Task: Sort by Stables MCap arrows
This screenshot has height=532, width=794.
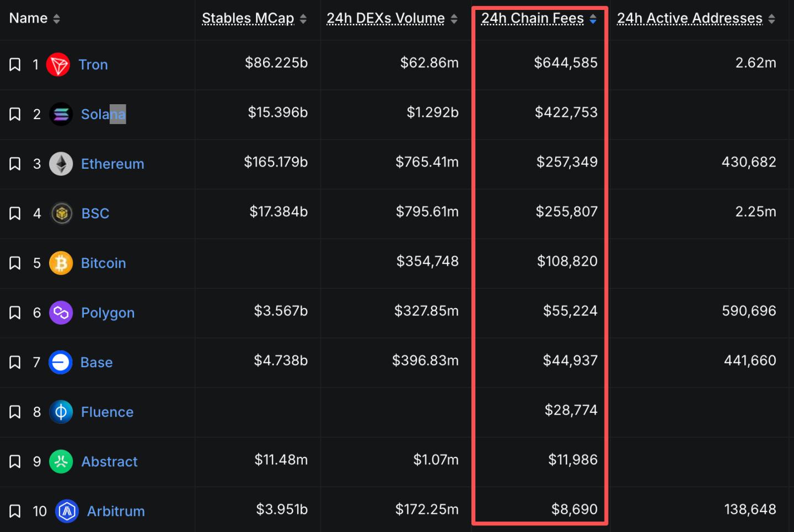Action: tap(303, 19)
